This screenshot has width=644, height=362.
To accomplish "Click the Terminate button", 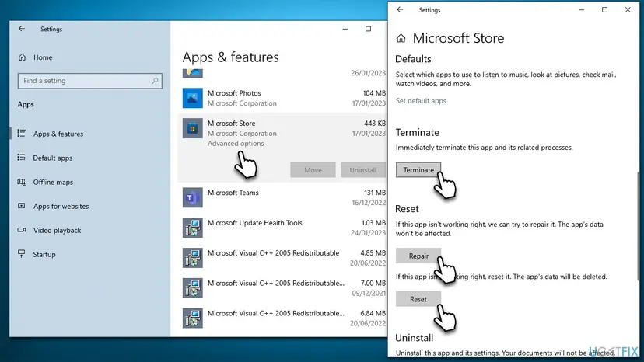I will [418, 170].
